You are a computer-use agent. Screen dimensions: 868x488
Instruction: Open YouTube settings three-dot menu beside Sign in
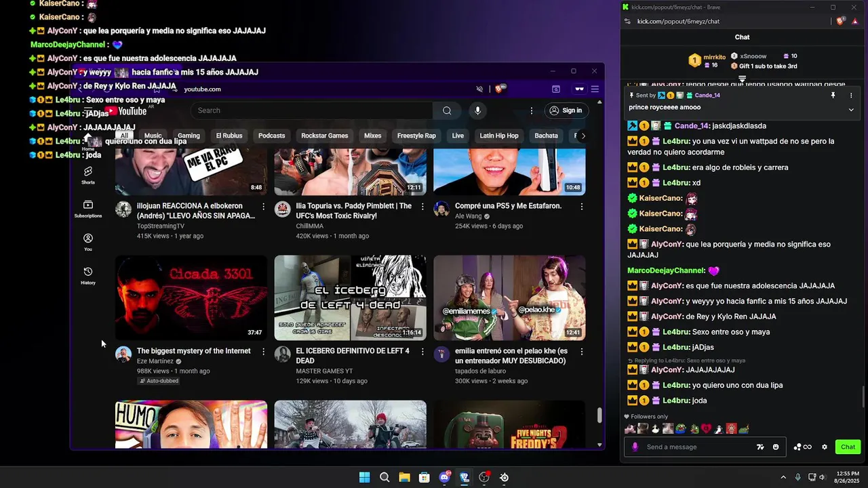532,110
